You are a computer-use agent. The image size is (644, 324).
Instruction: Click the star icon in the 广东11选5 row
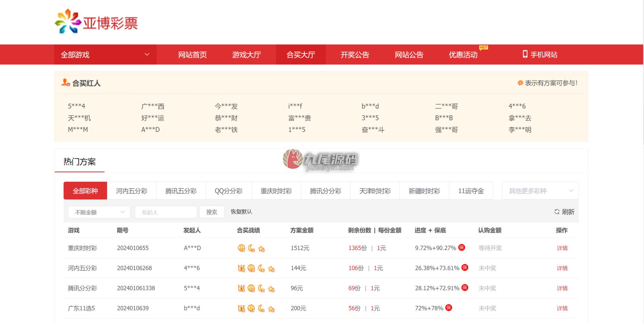(x=271, y=308)
